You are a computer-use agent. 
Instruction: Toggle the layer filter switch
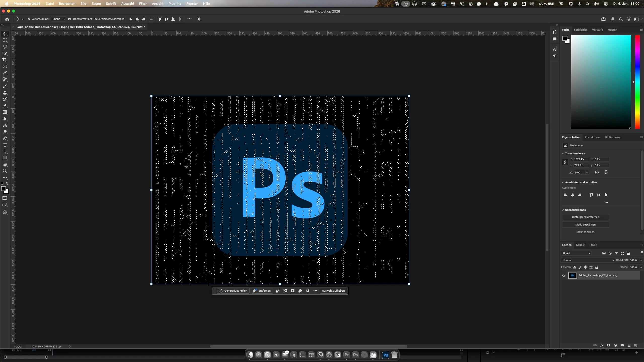pos(641,253)
